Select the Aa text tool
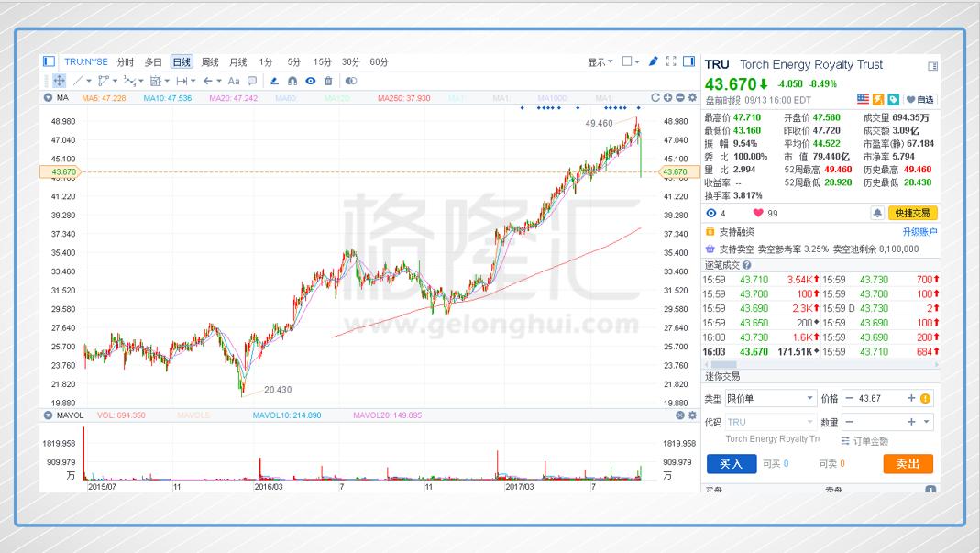Image resolution: width=980 pixels, height=553 pixels. point(234,81)
